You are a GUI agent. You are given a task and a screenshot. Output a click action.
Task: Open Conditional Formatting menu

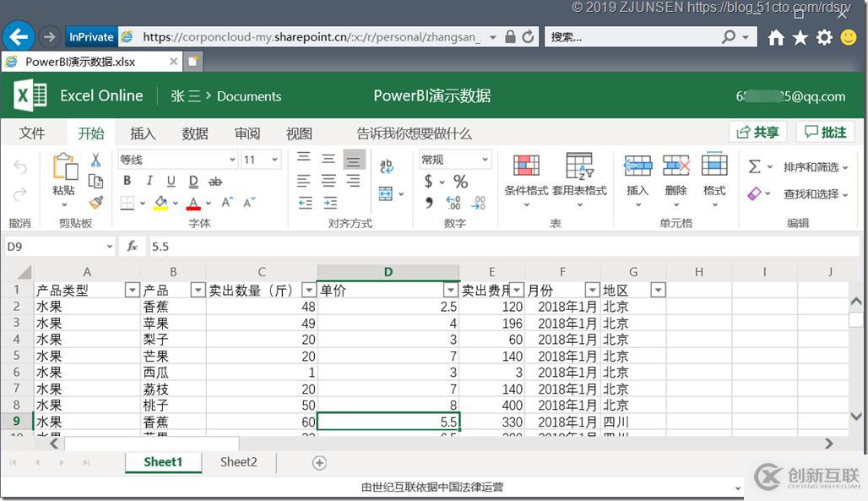point(526,179)
